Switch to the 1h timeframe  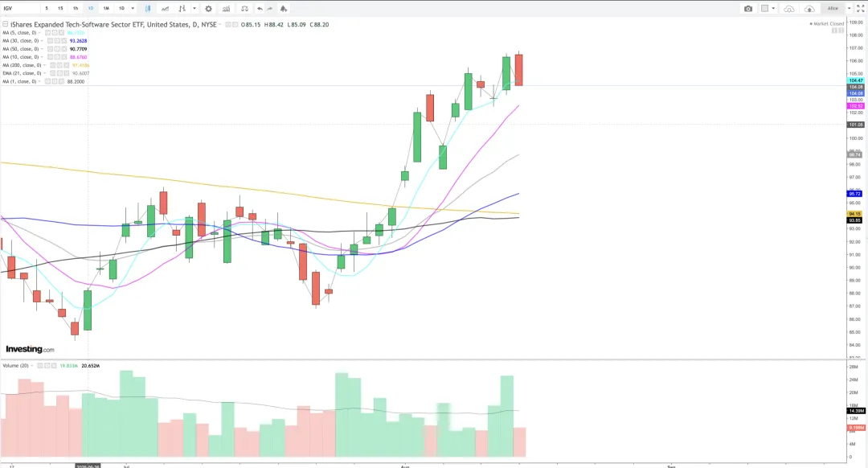click(x=76, y=8)
